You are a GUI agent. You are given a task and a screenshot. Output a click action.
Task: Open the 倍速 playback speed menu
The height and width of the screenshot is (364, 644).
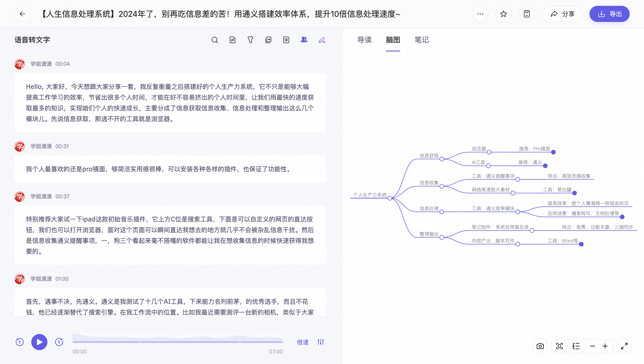[x=303, y=342]
